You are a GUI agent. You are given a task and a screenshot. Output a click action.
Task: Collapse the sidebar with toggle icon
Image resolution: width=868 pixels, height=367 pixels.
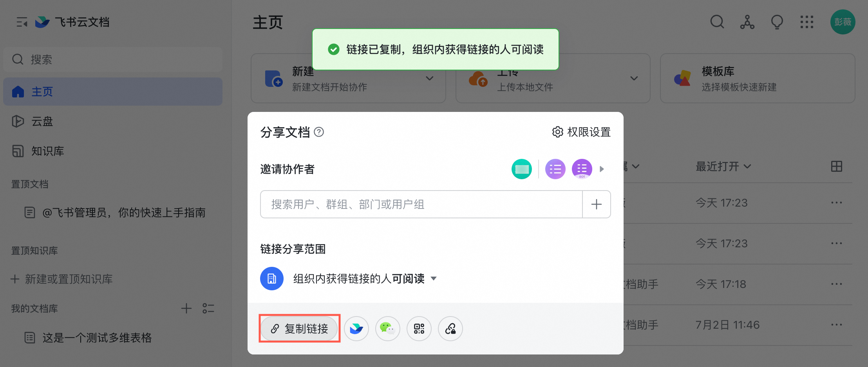click(22, 22)
